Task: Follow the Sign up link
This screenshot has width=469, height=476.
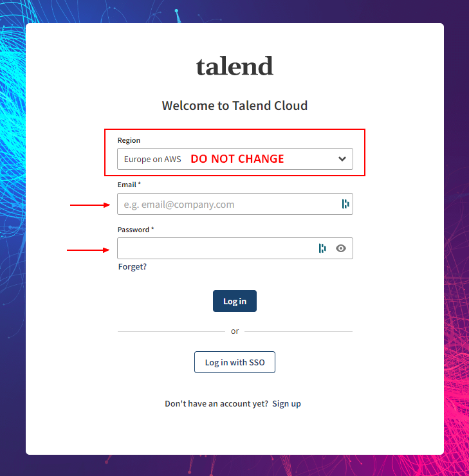Action: [286, 404]
